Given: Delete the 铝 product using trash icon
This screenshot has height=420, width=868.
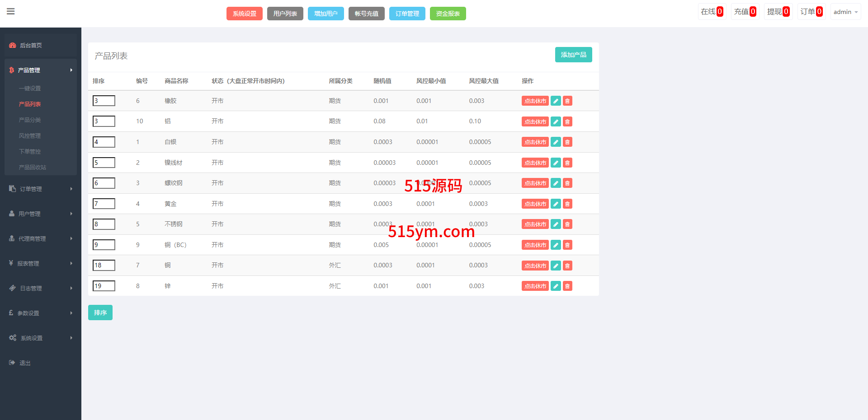Looking at the screenshot, I should click(x=567, y=121).
